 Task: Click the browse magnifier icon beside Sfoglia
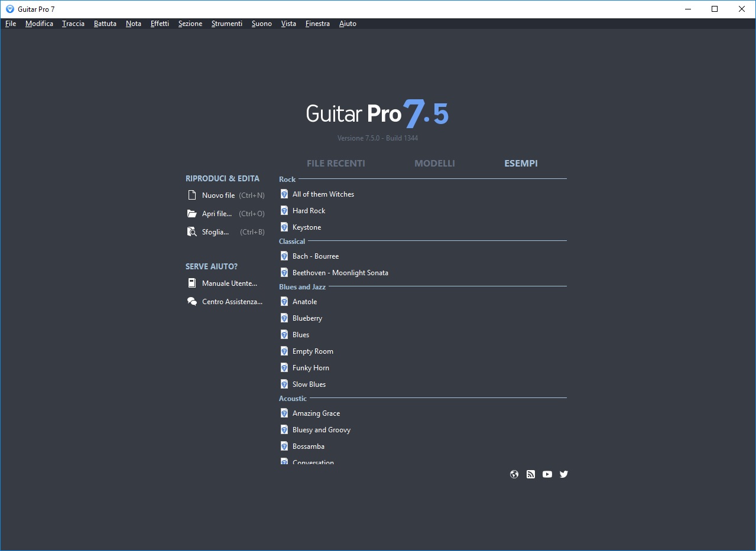[x=192, y=232]
